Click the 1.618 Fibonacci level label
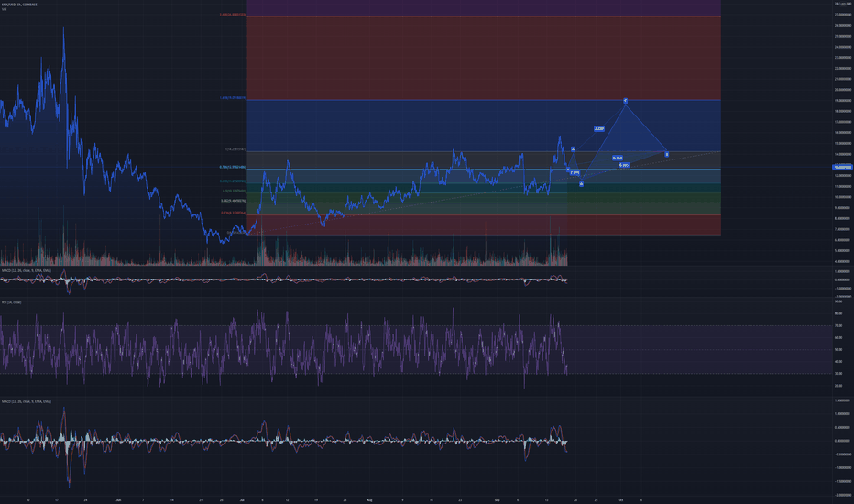 point(233,98)
